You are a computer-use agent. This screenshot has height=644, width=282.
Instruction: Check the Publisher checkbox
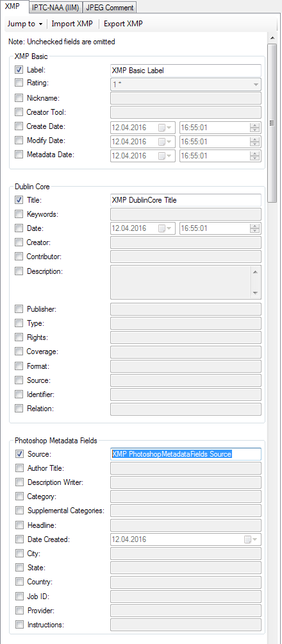point(19,309)
